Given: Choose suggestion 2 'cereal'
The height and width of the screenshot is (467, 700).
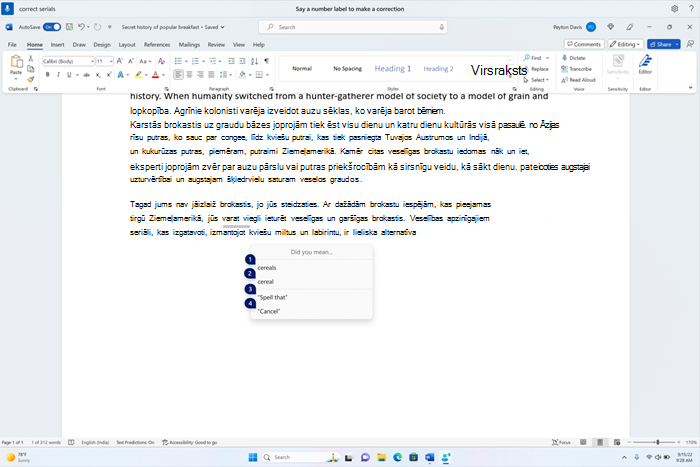Looking at the screenshot, I should click(311, 282).
